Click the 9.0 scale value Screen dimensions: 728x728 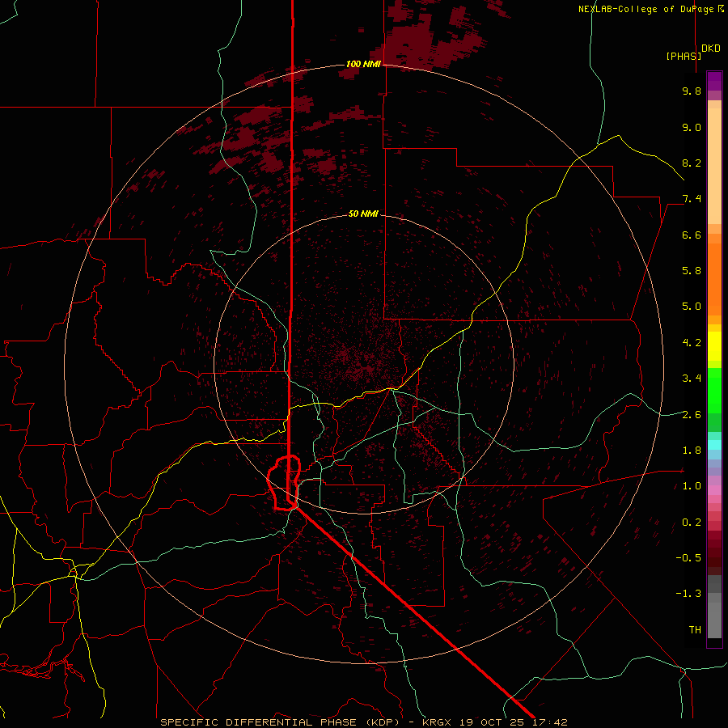coord(692,127)
